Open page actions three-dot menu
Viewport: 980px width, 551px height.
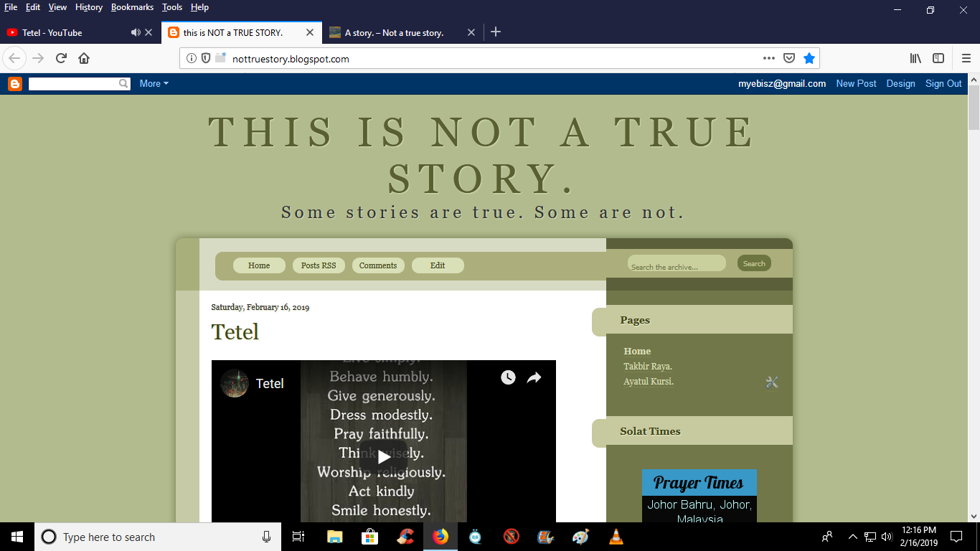click(768, 59)
